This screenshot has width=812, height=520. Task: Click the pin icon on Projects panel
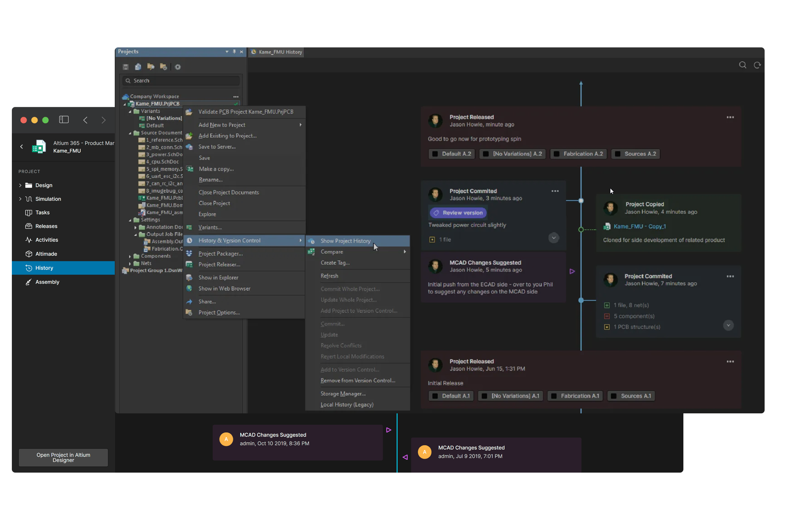[x=234, y=52]
